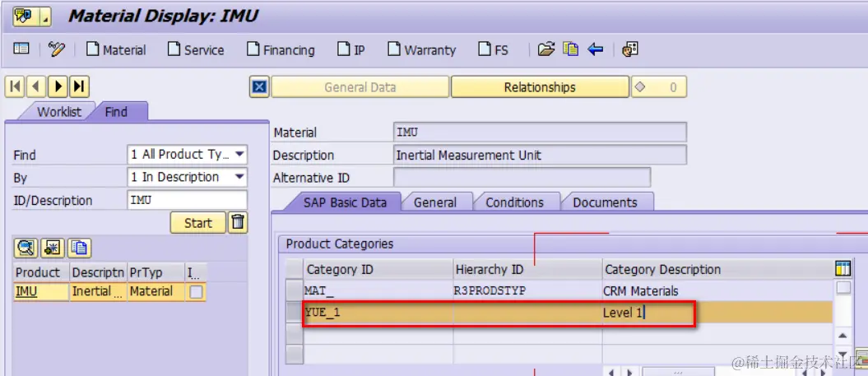Open the Conditions tab
This screenshot has height=376, width=868.
(x=515, y=202)
